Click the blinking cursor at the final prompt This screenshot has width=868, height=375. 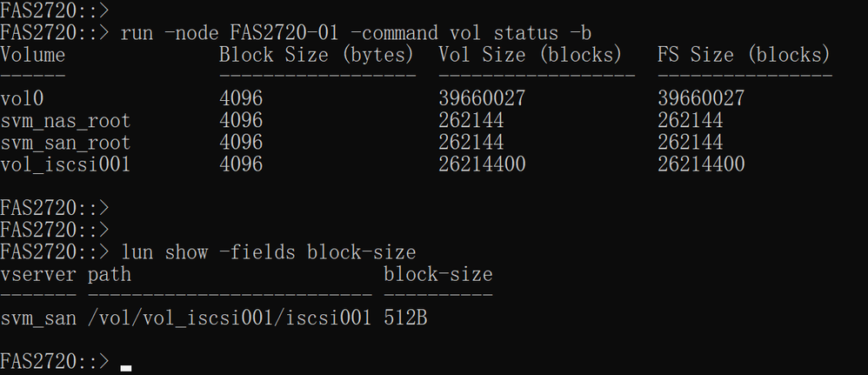point(126,368)
